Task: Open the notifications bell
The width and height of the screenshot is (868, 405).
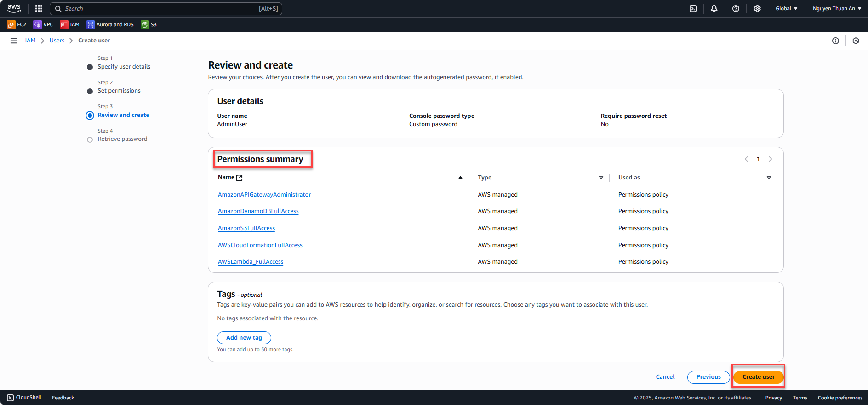Action: [714, 8]
